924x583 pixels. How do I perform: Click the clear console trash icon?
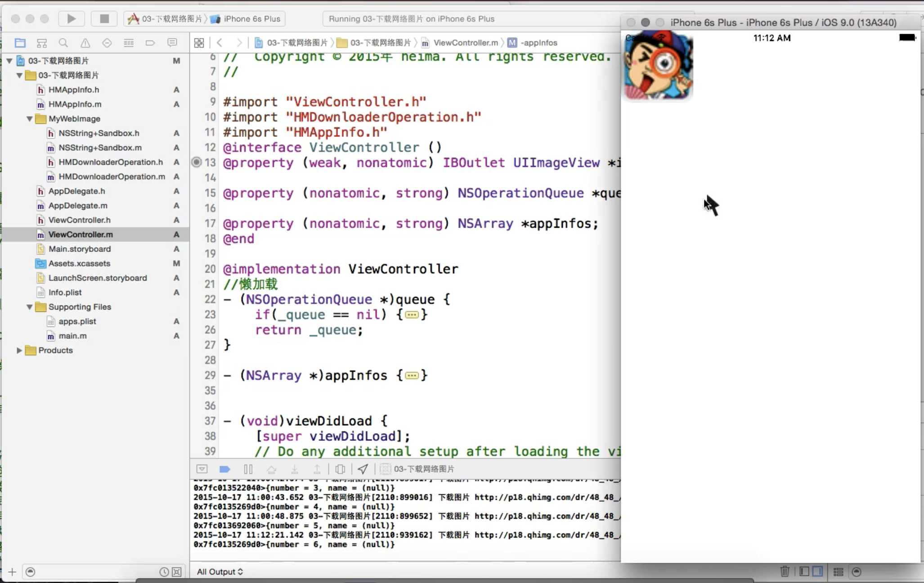pyautogui.click(x=785, y=571)
